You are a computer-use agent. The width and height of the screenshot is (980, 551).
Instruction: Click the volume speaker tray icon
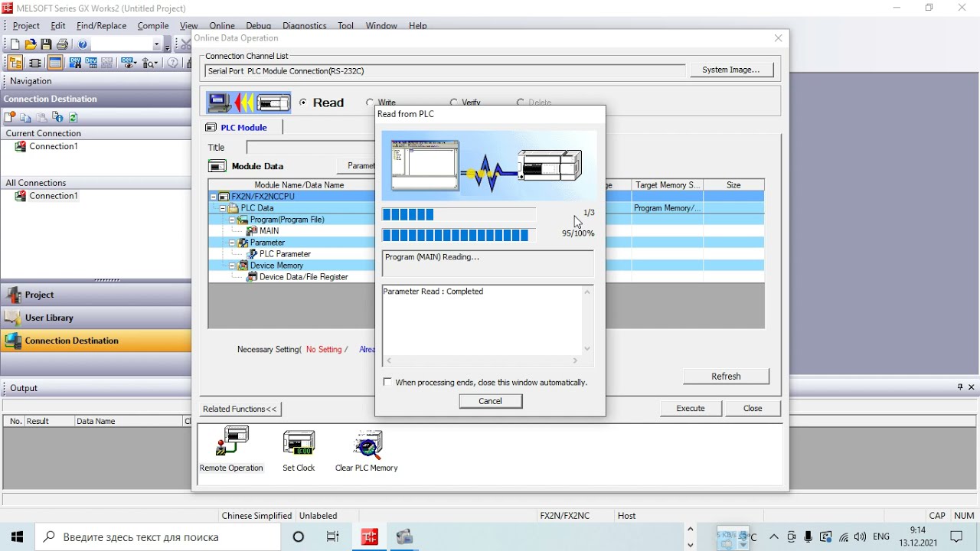pyautogui.click(x=860, y=536)
